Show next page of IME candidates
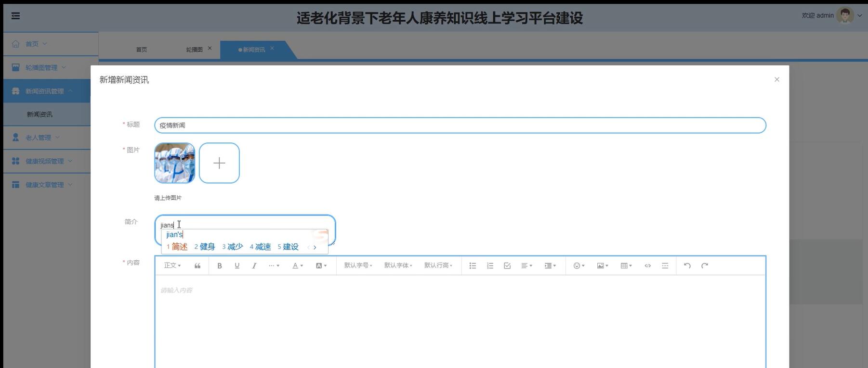 point(315,247)
